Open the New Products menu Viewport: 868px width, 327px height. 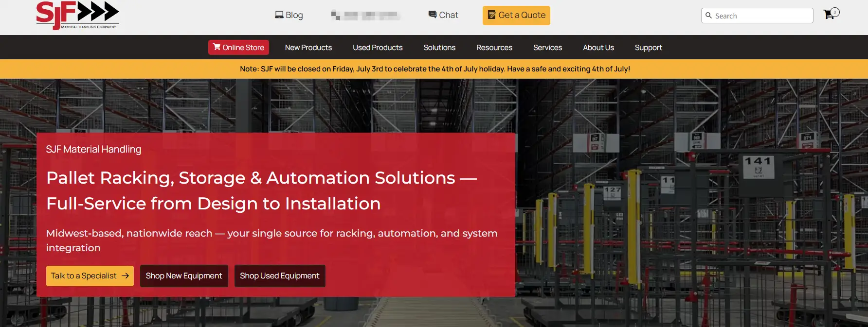pos(308,47)
